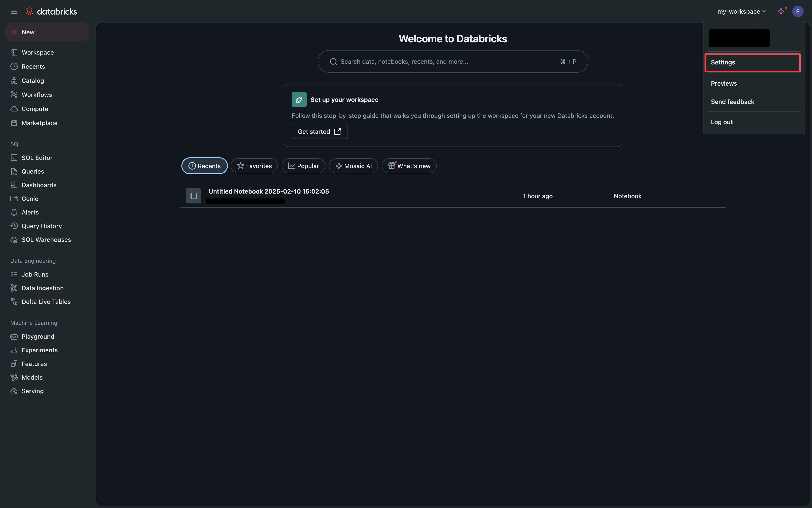812x508 pixels.
Task: Open Delta Live Tables sidebar label
Action: pyautogui.click(x=46, y=302)
